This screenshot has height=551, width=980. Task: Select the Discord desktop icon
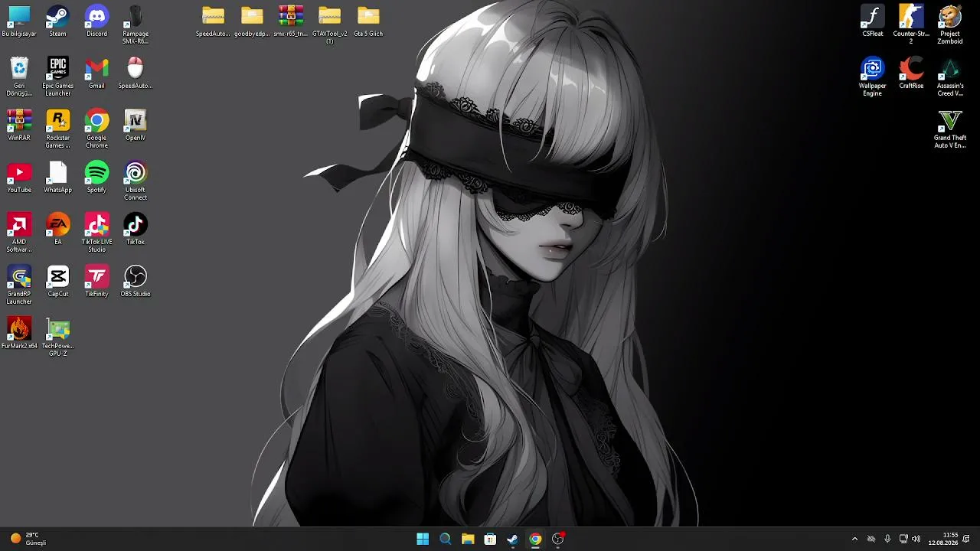[x=96, y=21]
